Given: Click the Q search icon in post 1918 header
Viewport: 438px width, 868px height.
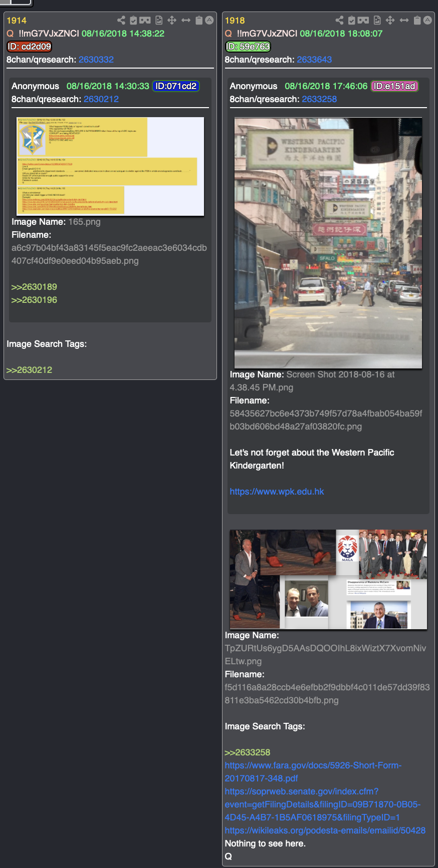Looking at the screenshot, I should 229,34.
